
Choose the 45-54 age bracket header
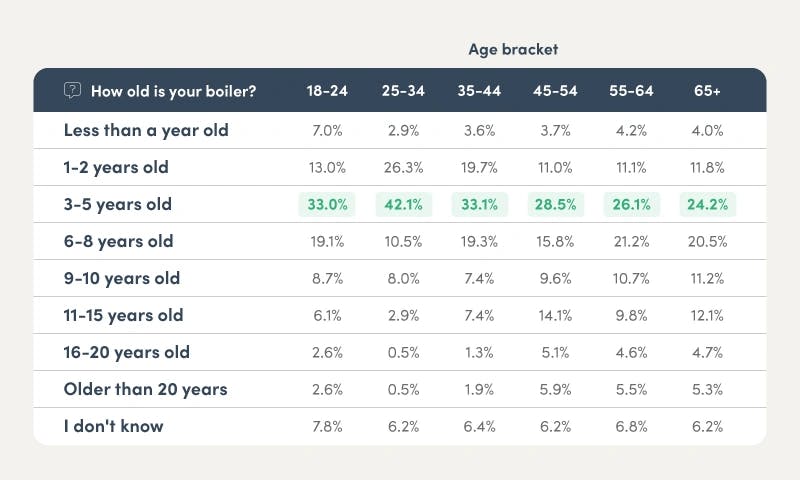pyautogui.click(x=555, y=91)
